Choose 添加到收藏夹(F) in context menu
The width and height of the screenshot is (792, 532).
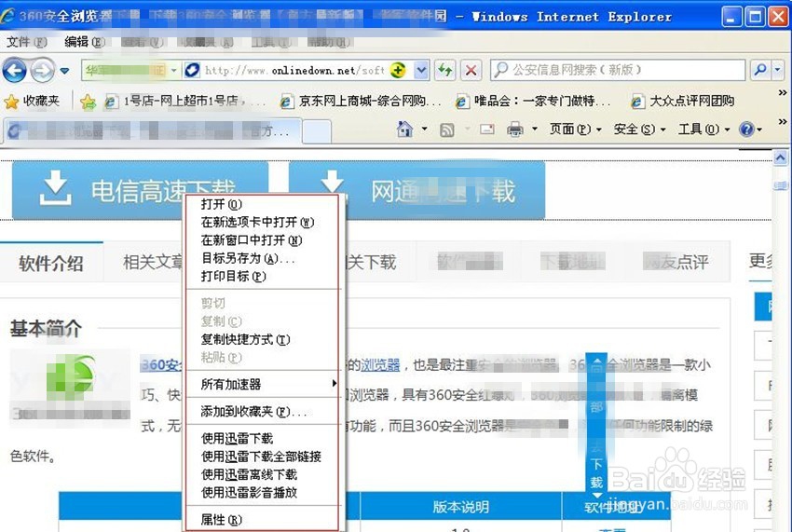coord(262,412)
